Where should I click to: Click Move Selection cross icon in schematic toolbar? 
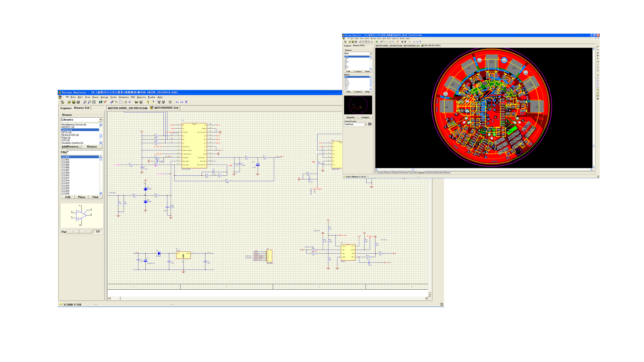tap(129, 102)
